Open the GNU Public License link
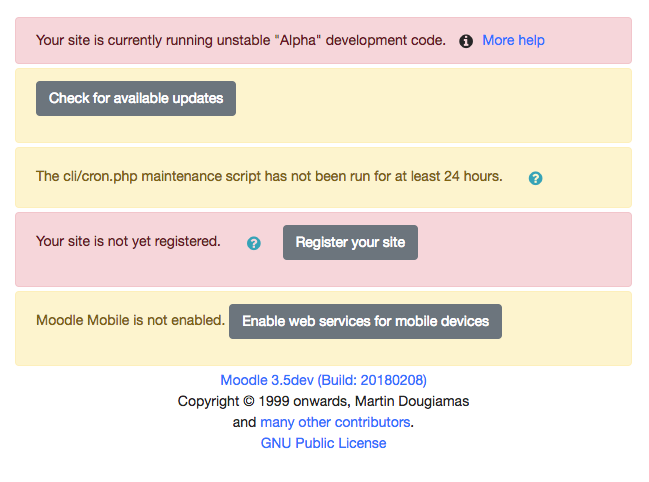 tap(323, 443)
